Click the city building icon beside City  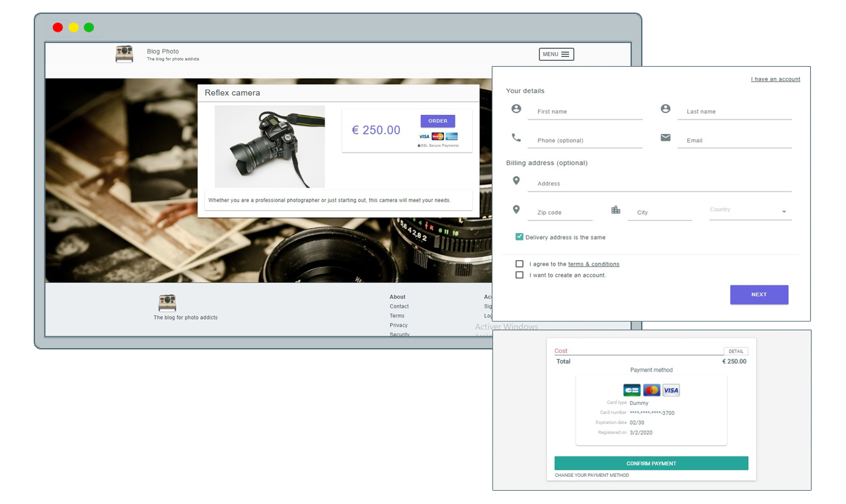point(615,210)
